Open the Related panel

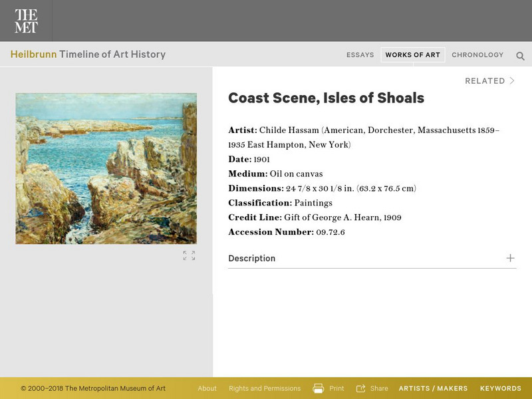tap(485, 81)
